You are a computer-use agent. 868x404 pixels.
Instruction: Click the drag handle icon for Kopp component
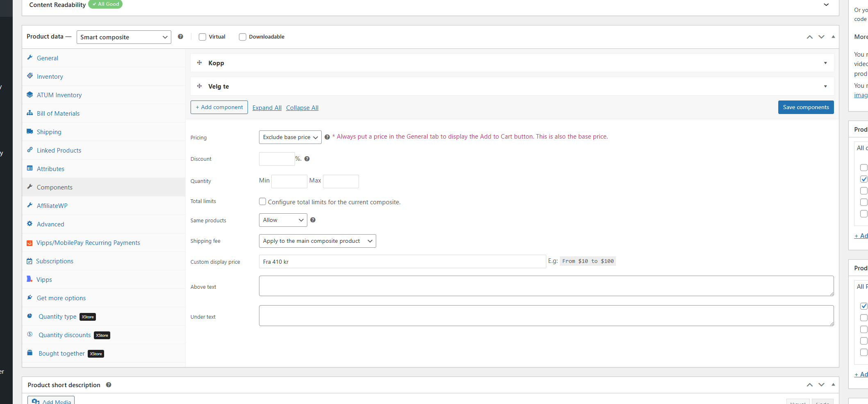pos(200,63)
